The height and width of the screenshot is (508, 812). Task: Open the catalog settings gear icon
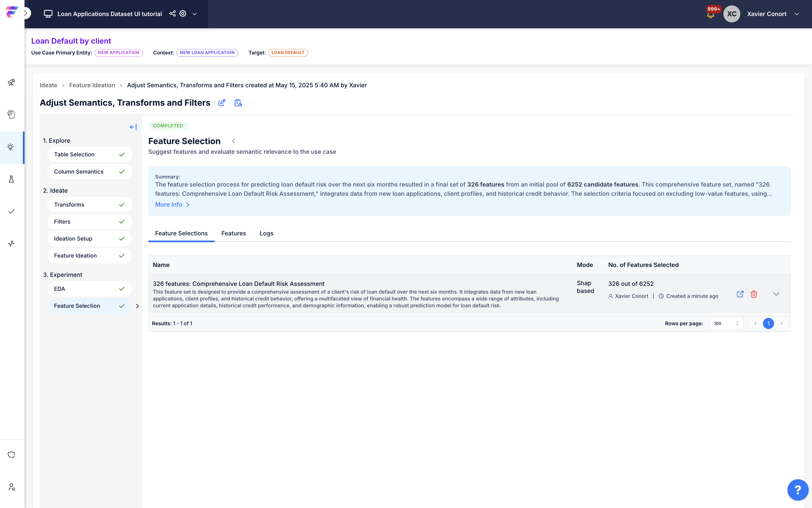pyautogui.click(x=183, y=13)
